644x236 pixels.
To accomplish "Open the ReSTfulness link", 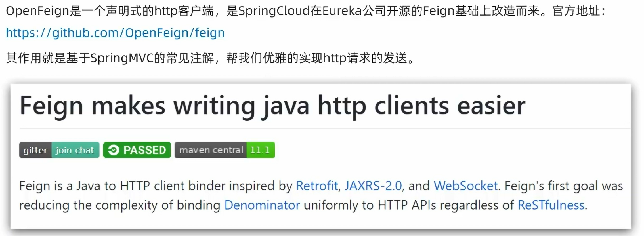I will (551, 205).
